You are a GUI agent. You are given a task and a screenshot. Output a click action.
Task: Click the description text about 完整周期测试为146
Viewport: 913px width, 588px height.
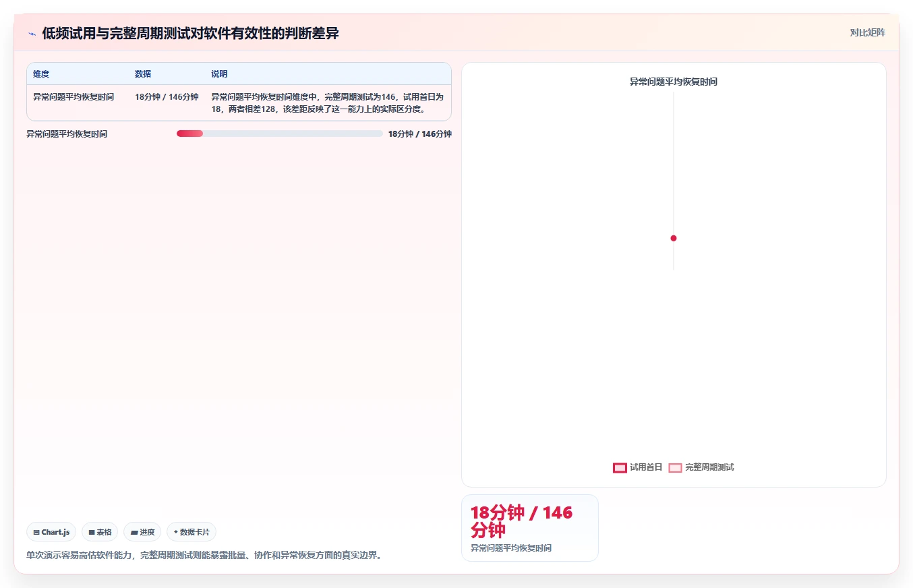click(x=327, y=103)
